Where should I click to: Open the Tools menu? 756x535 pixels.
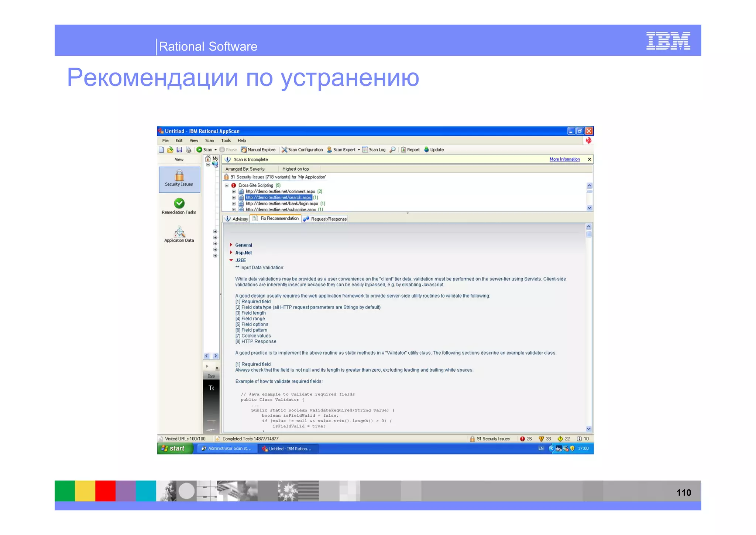[x=226, y=140]
